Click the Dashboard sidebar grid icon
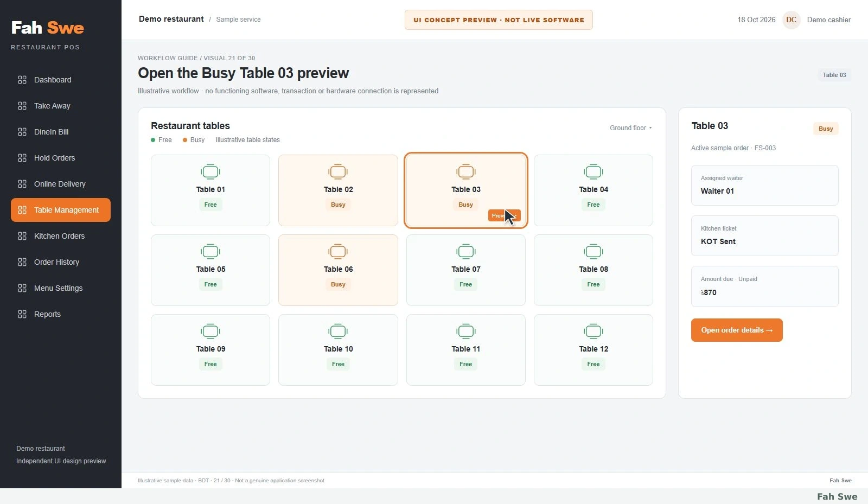The width and height of the screenshot is (868, 504). [22, 80]
